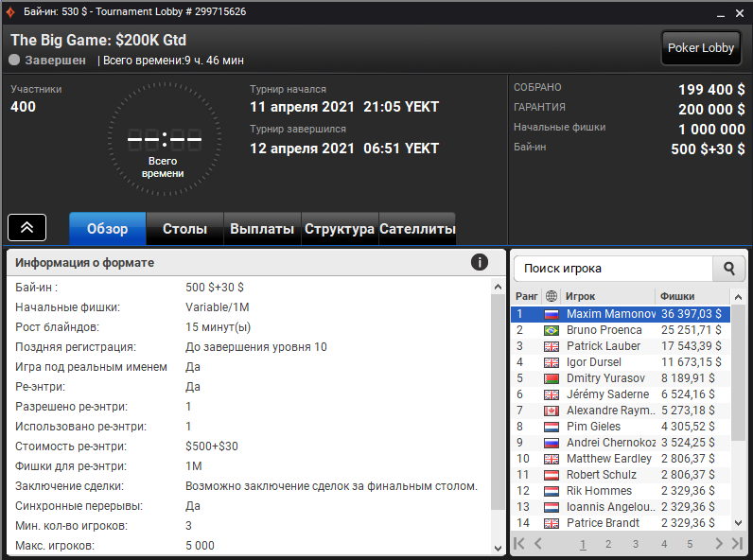
Task: Open leaderboard page 3
Action: [636, 544]
